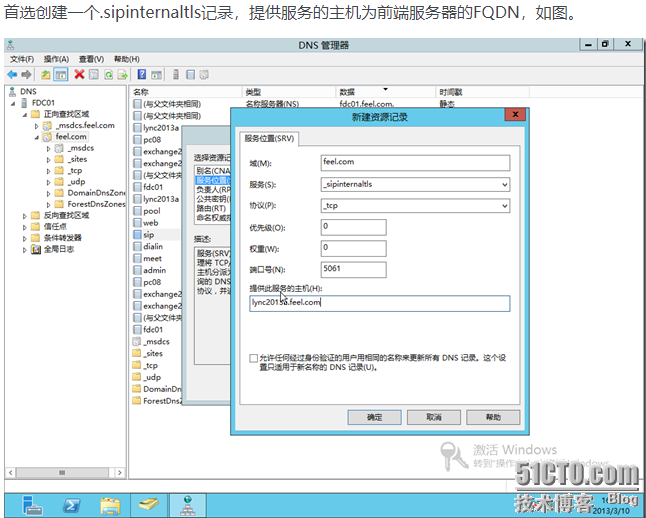Click the 取消 button
This screenshot has height=518, width=646.
click(x=434, y=417)
